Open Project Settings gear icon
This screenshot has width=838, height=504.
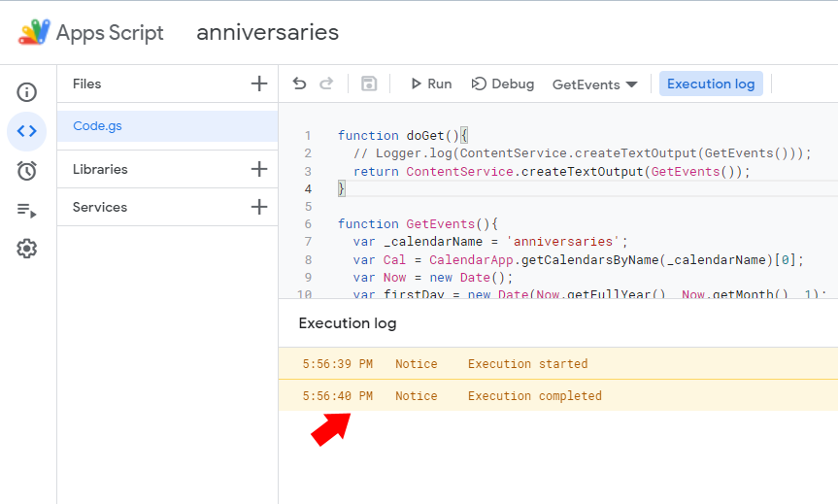pyautogui.click(x=27, y=249)
